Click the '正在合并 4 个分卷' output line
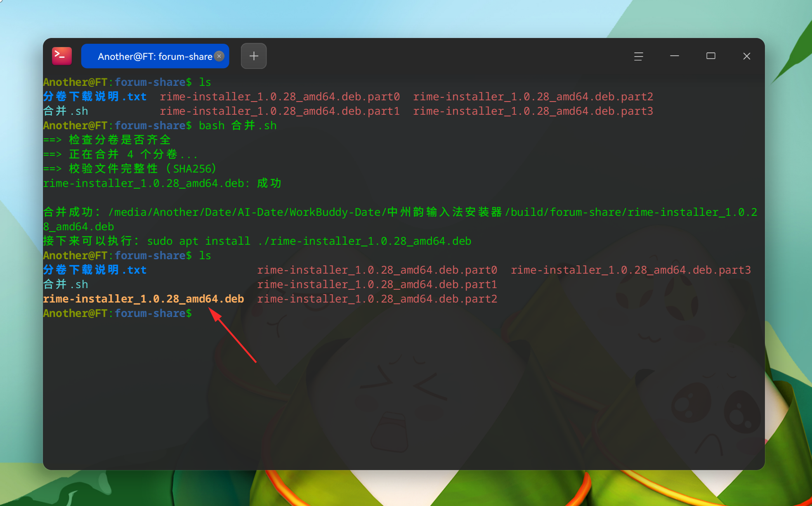This screenshot has width=812, height=506. pos(120,154)
